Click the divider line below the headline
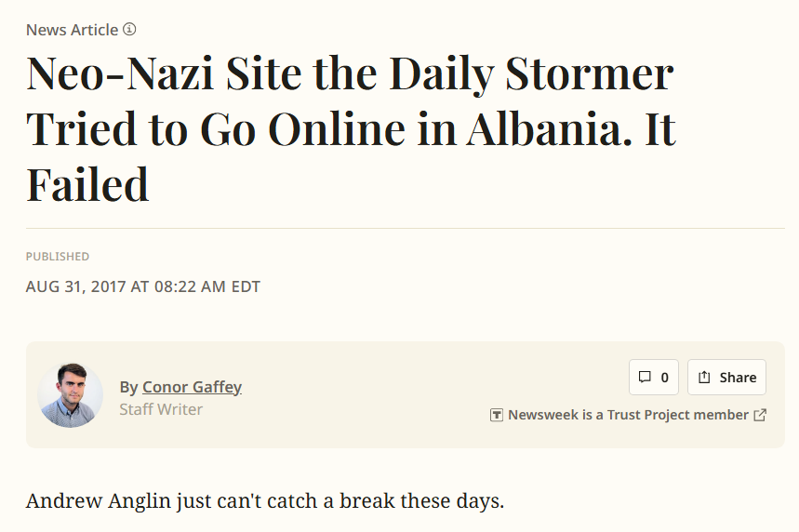Screen dimensions: 799x532 click(x=406, y=228)
